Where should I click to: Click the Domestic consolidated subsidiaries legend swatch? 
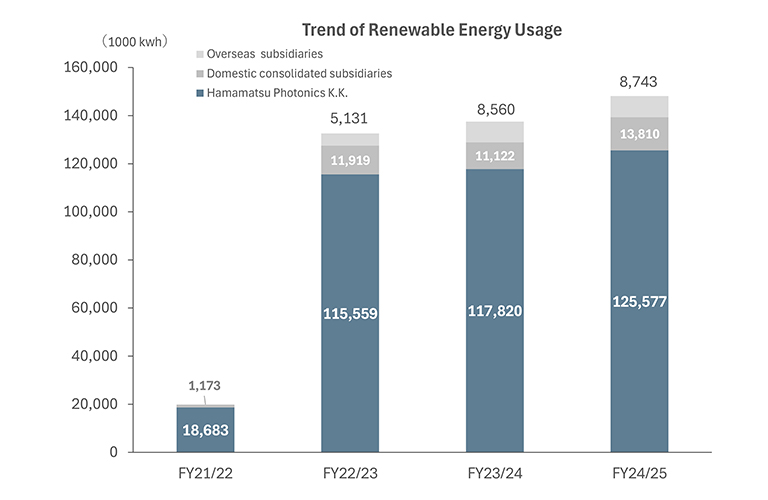click(200, 73)
